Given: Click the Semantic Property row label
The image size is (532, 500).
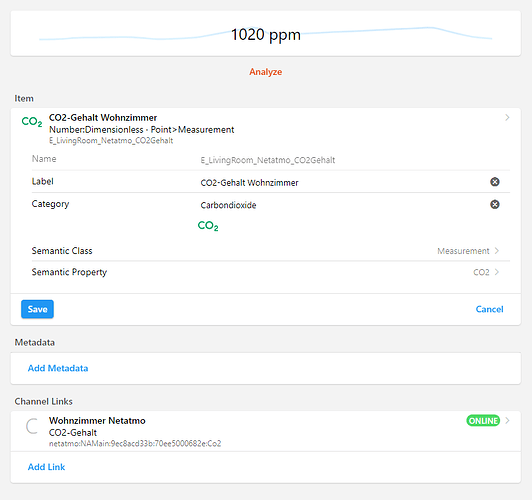Looking at the screenshot, I should [69, 272].
